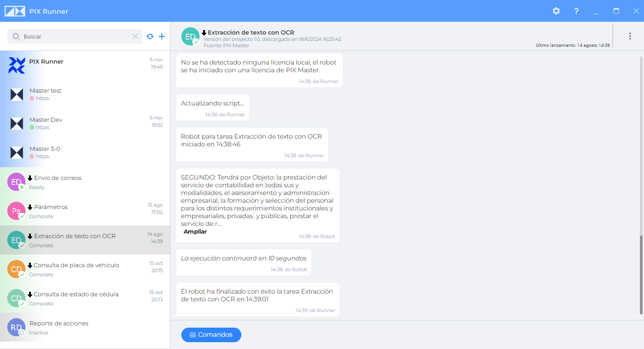Click the https: text under Master test

(x=43, y=98)
